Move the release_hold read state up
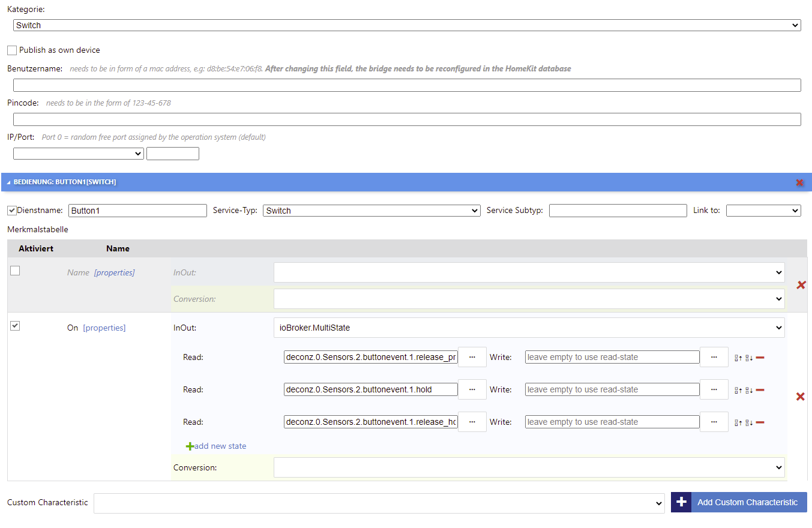 coord(738,423)
